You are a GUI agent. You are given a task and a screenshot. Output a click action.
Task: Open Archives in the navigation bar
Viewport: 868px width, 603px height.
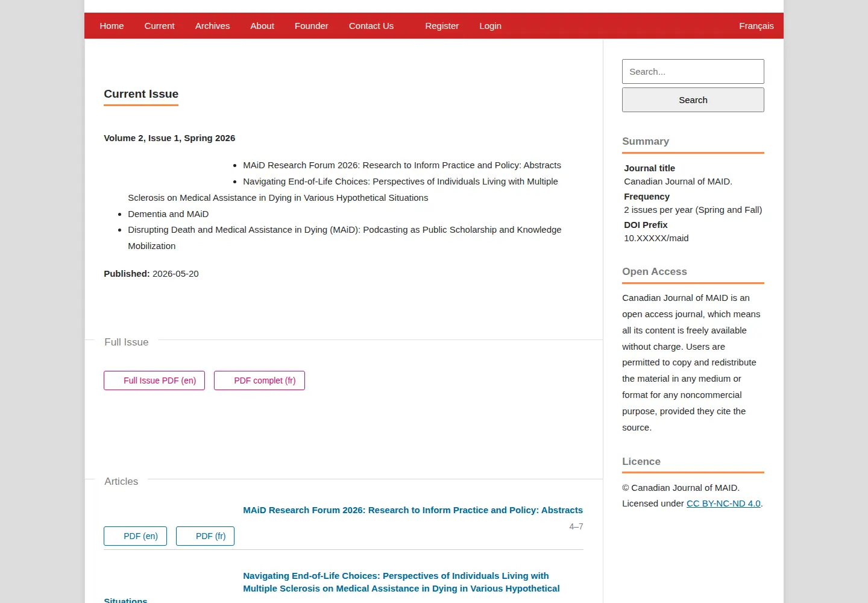pyautogui.click(x=212, y=26)
